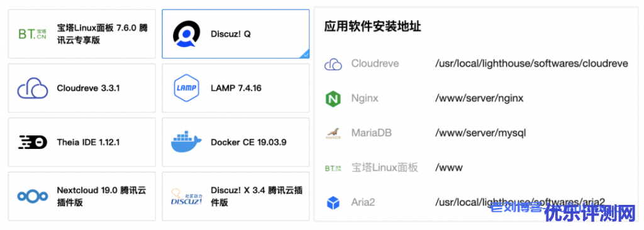Pick the Docker CE 19.03.9 card
Screen dimensions: 644x230
[x=236, y=142]
